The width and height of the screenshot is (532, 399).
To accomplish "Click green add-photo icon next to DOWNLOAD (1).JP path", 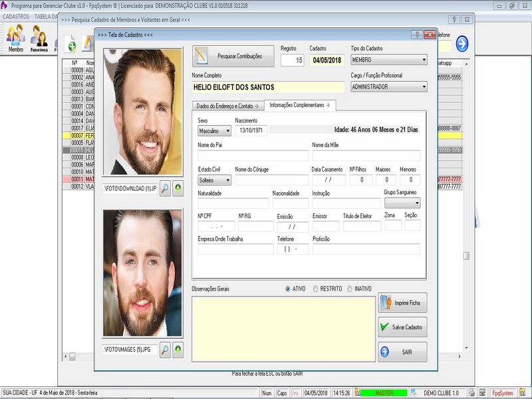I will [x=178, y=188].
